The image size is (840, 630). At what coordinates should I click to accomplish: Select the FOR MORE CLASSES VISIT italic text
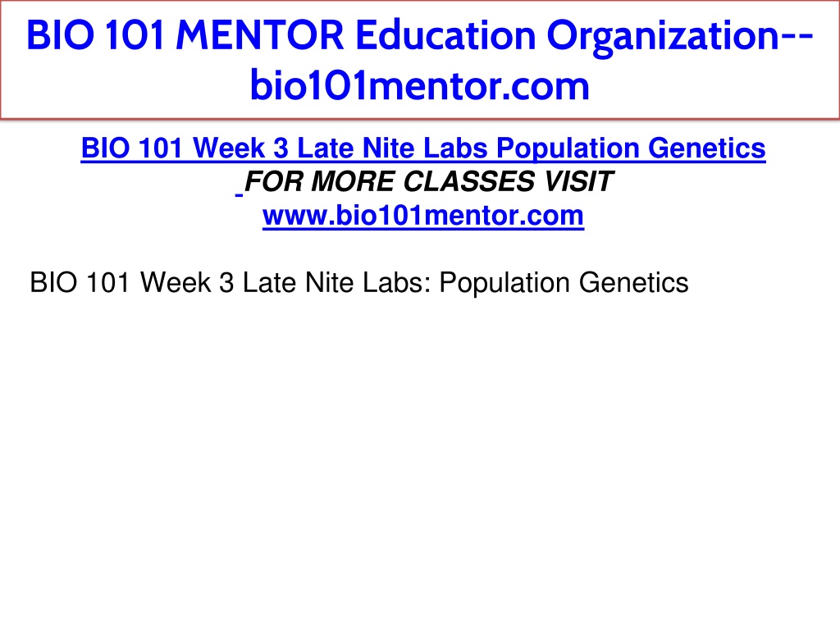[x=428, y=181]
